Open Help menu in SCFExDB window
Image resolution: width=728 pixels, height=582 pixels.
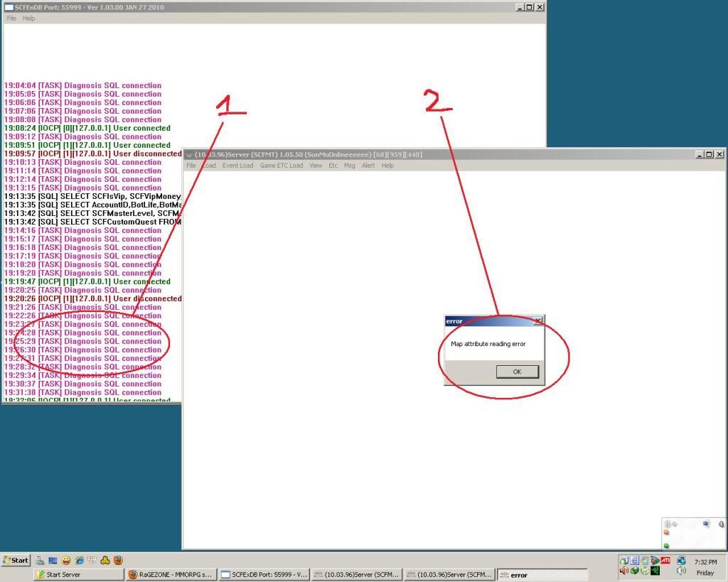pos(28,18)
